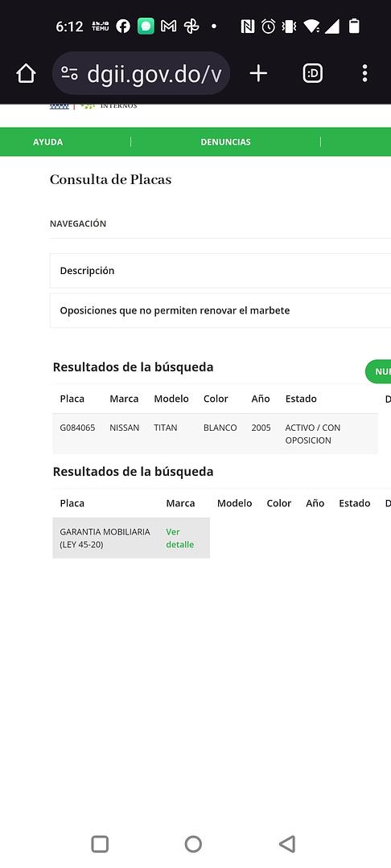391x868 pixels.
Task: Tap the vibrate mode status icon
Action: coord(289,26)
